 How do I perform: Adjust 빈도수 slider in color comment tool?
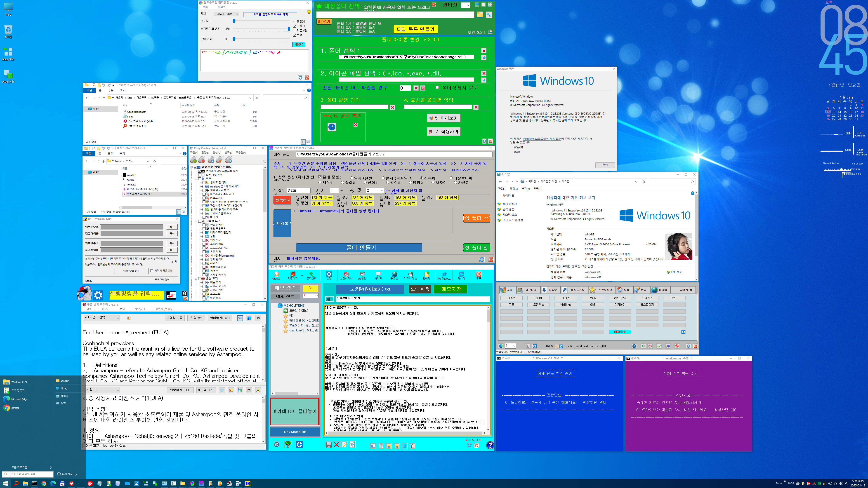click(234, 21)
